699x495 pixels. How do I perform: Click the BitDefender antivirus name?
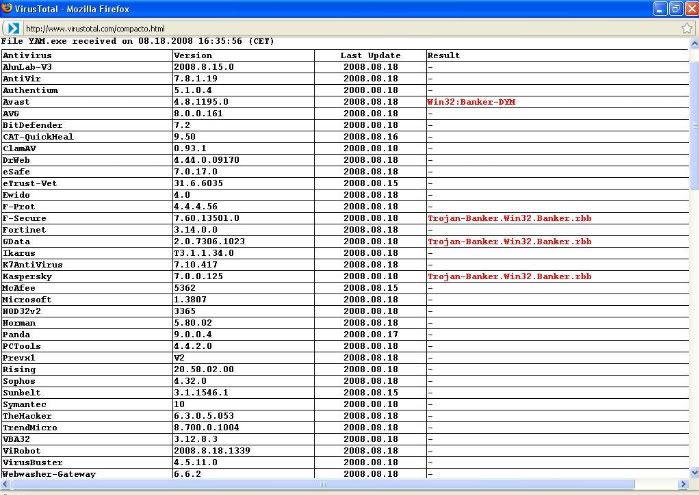point(33,125)
